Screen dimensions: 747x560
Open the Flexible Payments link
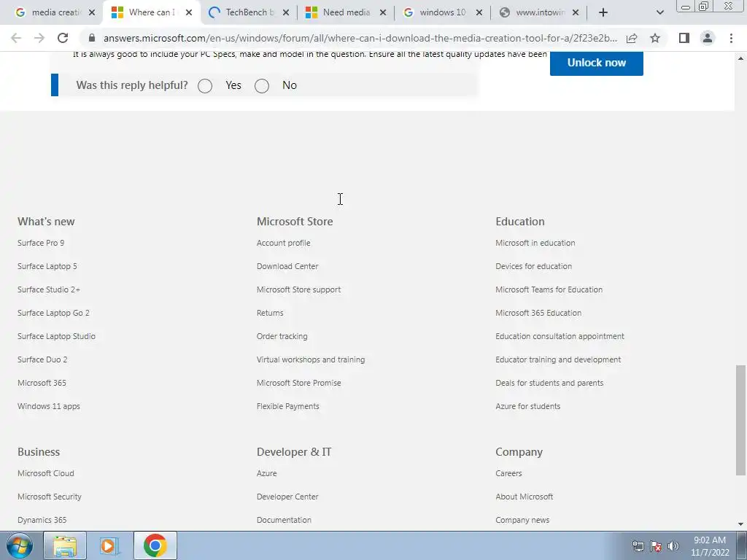pyautogui.click(x=287, y=406)
